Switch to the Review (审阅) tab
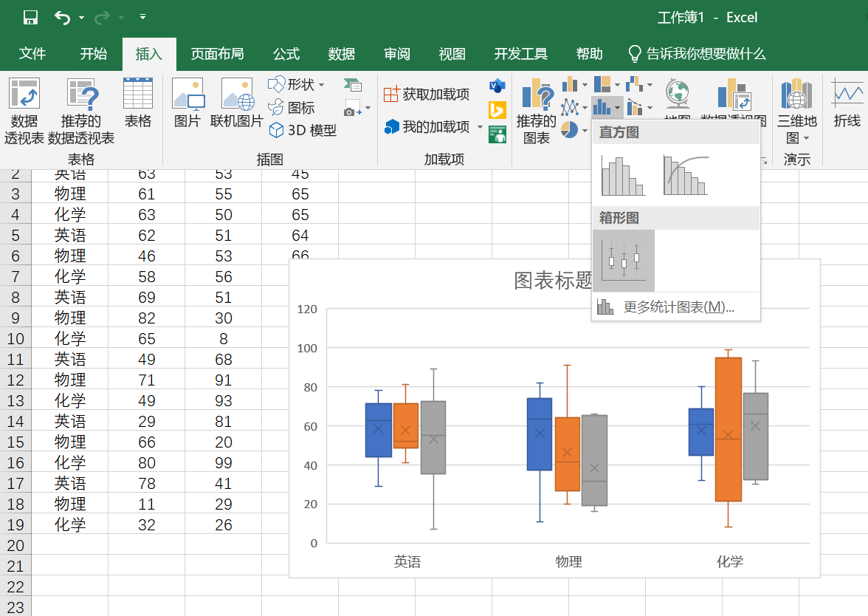The width and height of the screenshot is (868, 616). (397, 54)
